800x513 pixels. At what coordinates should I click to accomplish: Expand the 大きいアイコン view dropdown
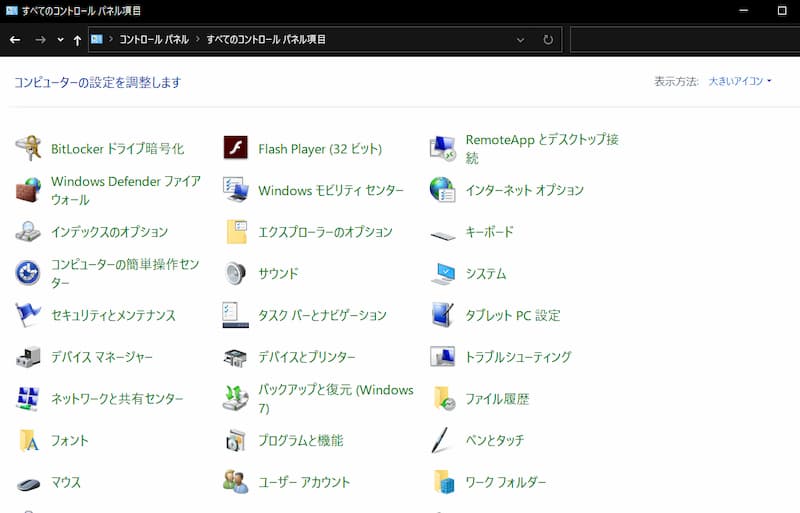[740, 81]
